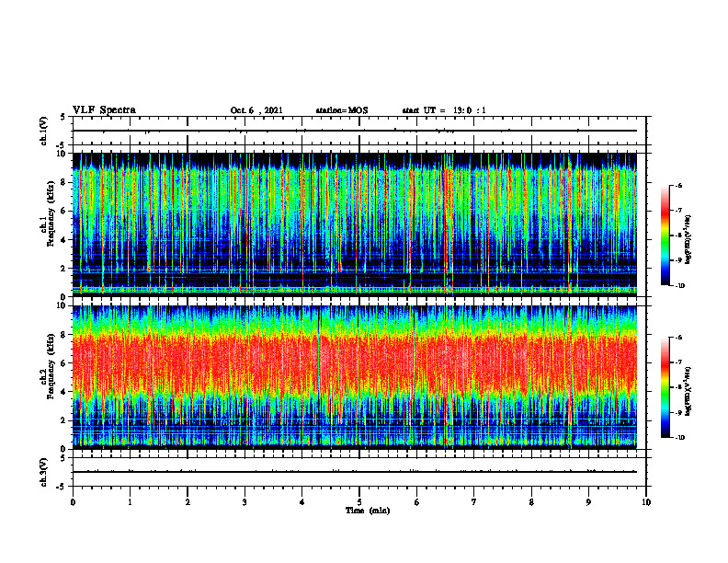Viewport: 728px width, 563px height.
Task: Click the "Time (min)" x-axis label
Action: click(x=368, y=511)
